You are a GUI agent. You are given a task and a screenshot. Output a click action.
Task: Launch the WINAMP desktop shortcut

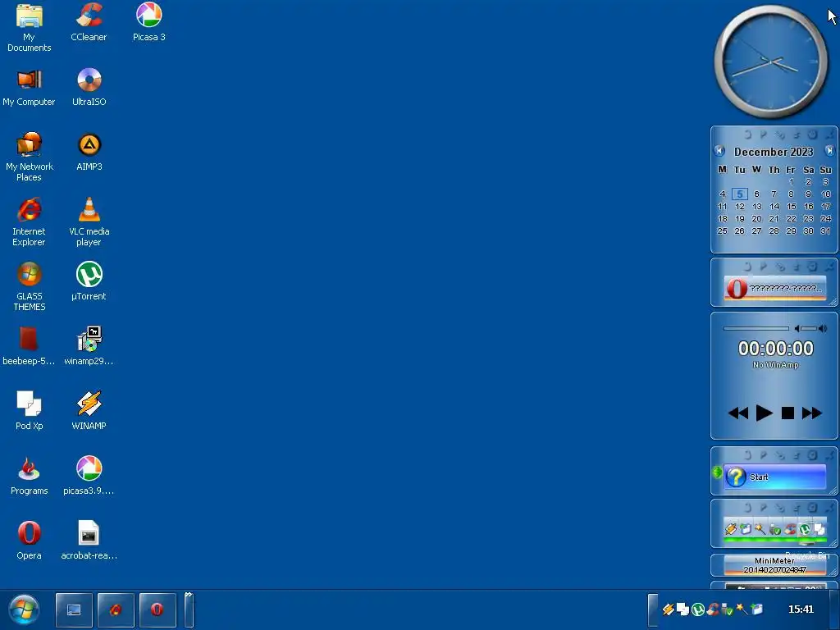(x=89, y=412)
